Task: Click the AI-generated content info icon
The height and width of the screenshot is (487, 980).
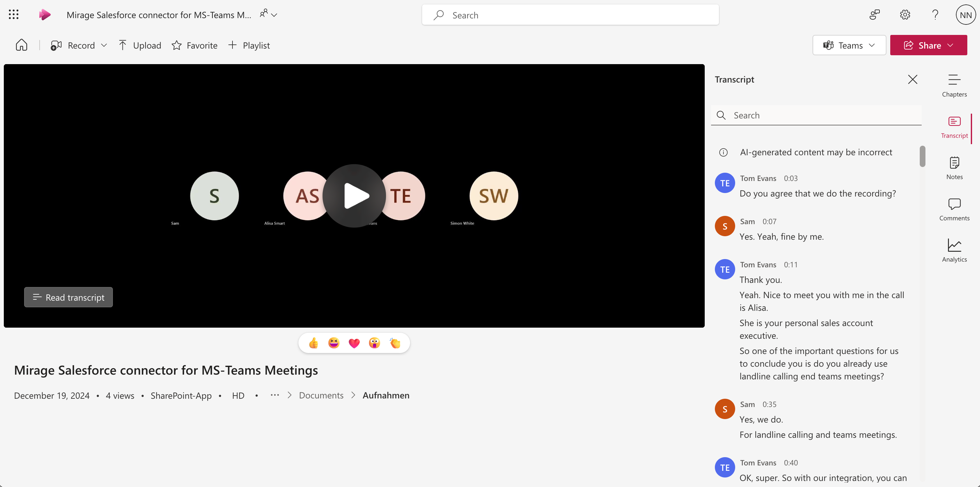Action: click(x=723, y=152)
